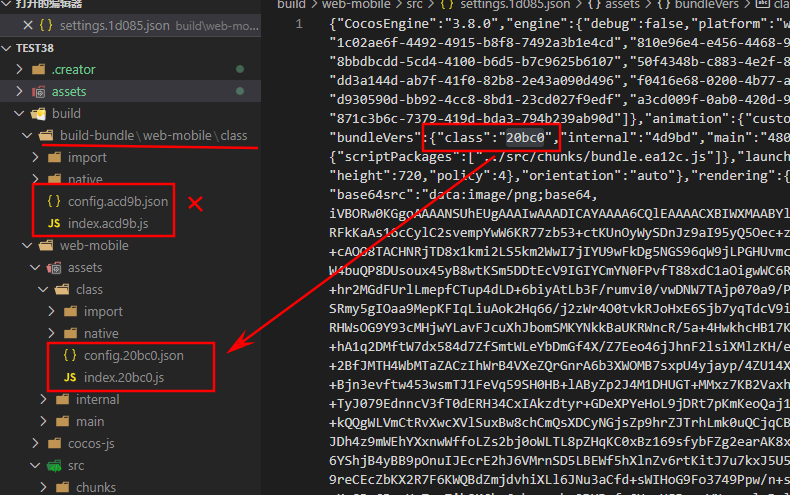Click import folder icon under build-bundle

54,158
